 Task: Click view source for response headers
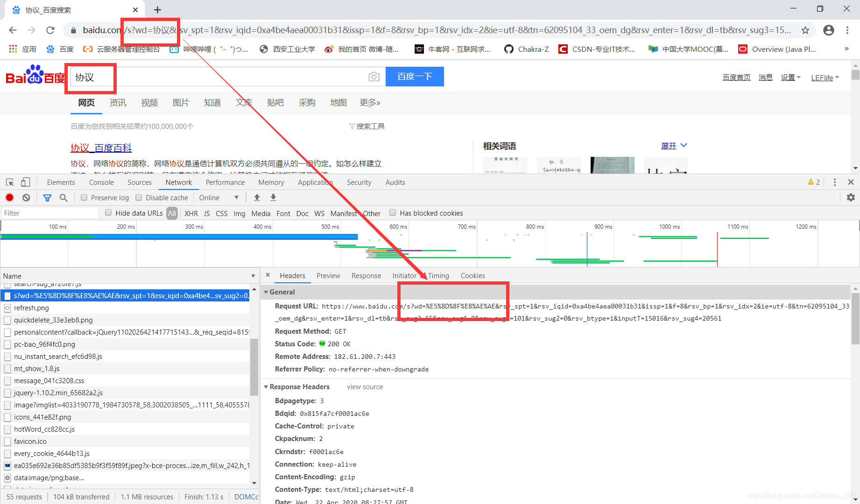click(x=365, y=387)
